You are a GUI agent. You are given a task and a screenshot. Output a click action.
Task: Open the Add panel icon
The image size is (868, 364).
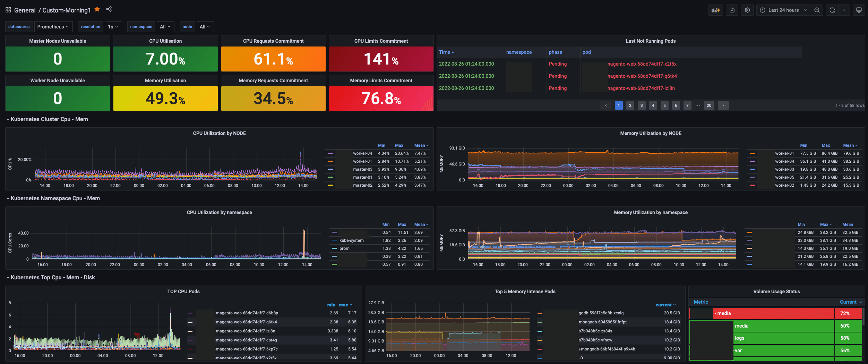[x=715, y=10]
